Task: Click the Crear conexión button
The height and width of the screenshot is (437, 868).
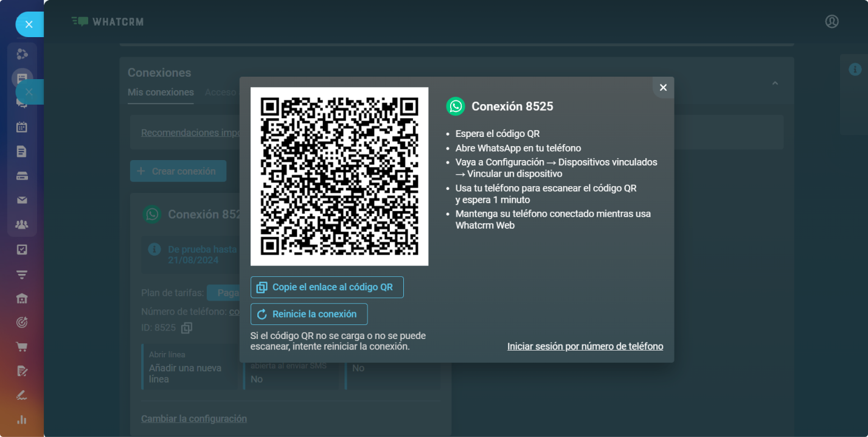Action: click(178, 171)
